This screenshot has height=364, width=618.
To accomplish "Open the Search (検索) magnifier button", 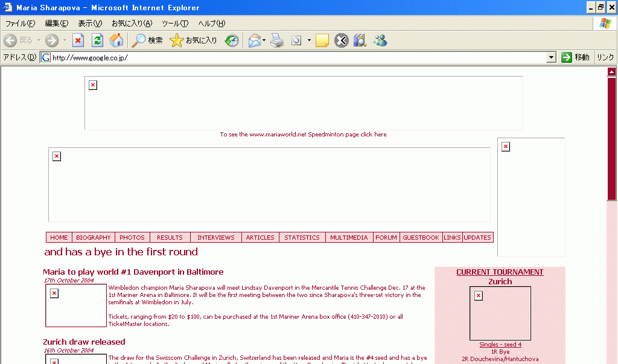I will (x=147, y=40).
